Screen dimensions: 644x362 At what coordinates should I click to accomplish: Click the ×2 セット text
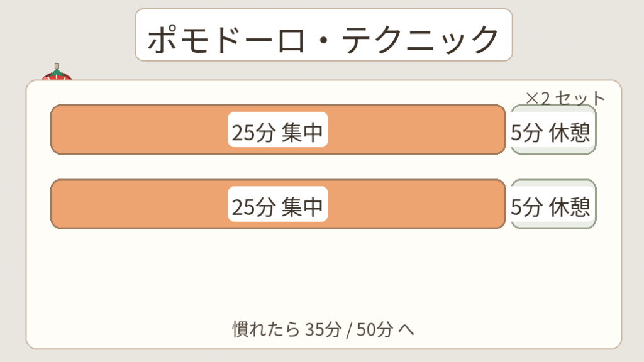[564, 98]
